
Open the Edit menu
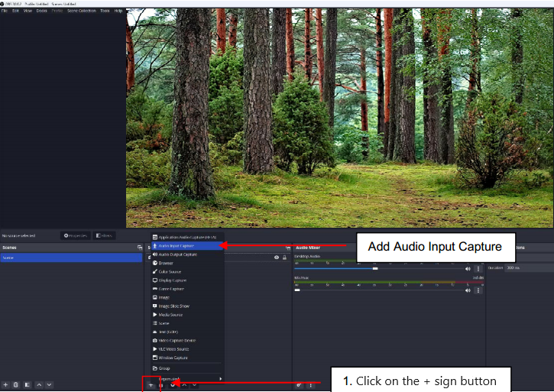[15, 11]
